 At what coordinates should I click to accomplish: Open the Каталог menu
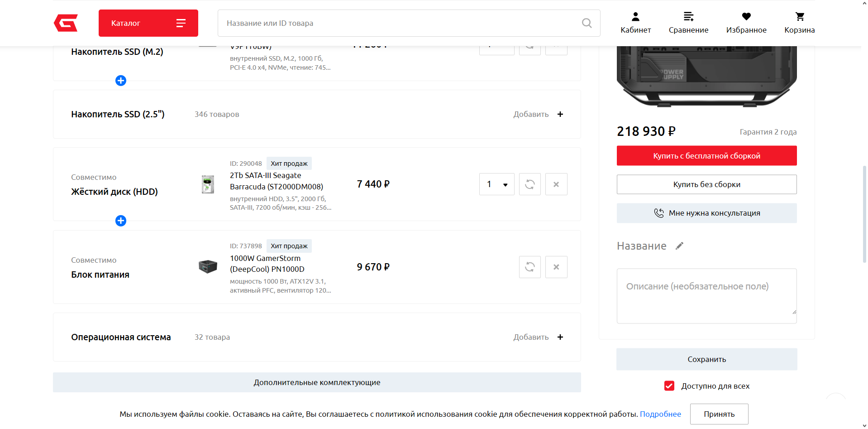click(148, 23)
